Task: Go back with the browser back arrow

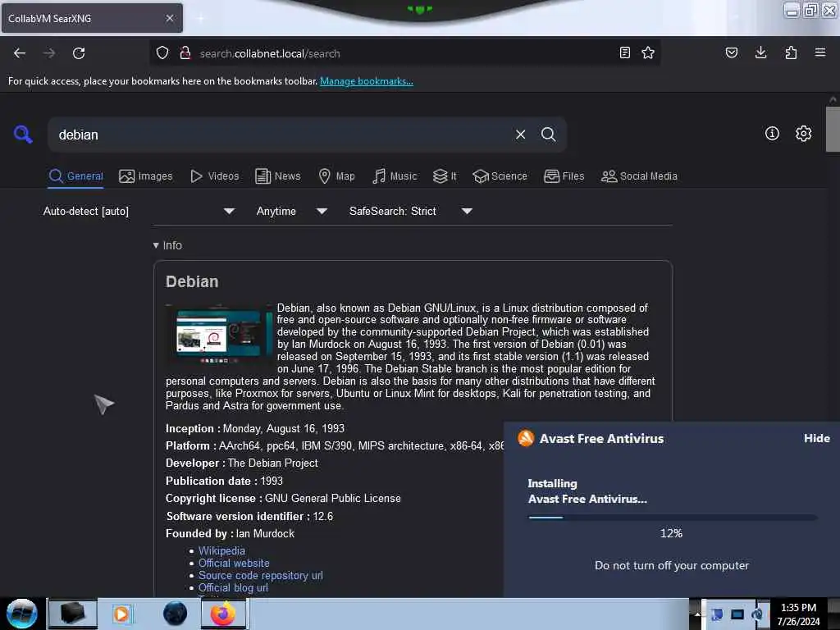Action: [x=20, y=53]
